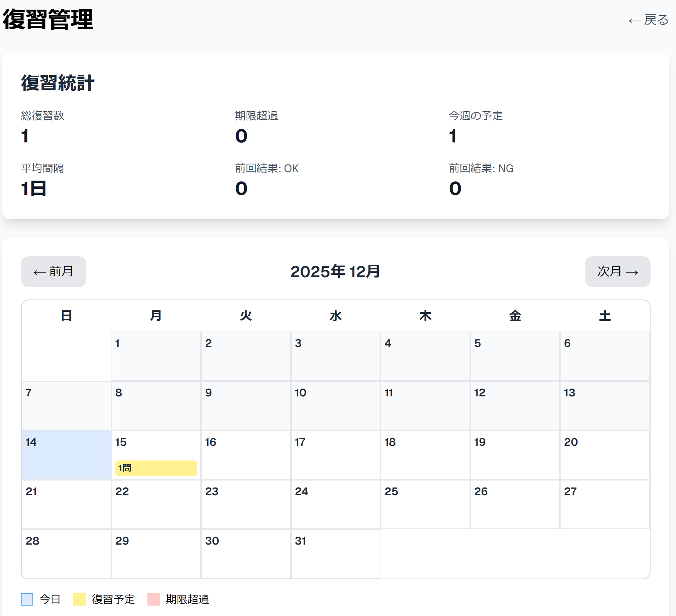
Task: Go to next month with 次月 button
Action: 618,272
